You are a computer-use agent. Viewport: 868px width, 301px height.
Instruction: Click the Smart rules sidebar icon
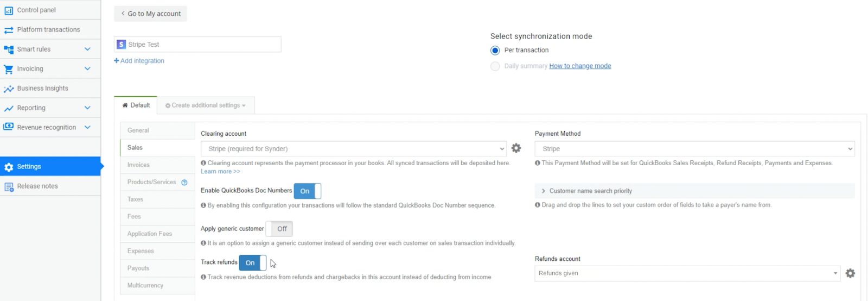[9, 49]
